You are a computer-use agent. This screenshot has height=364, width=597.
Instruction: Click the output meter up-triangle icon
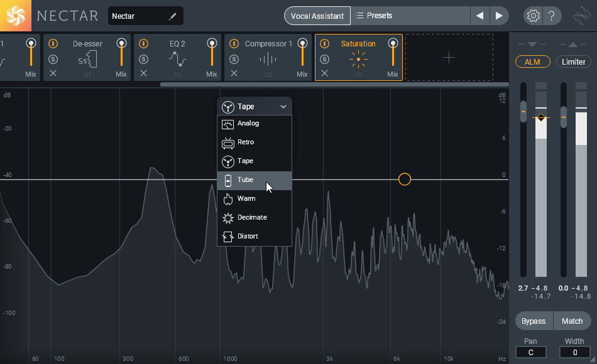click(573, 45)
